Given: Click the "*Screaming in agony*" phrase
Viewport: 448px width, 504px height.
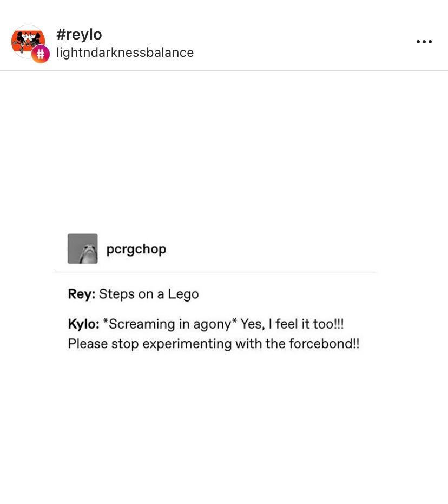Looking at the screenshot, I should click(x=170, y=324).
